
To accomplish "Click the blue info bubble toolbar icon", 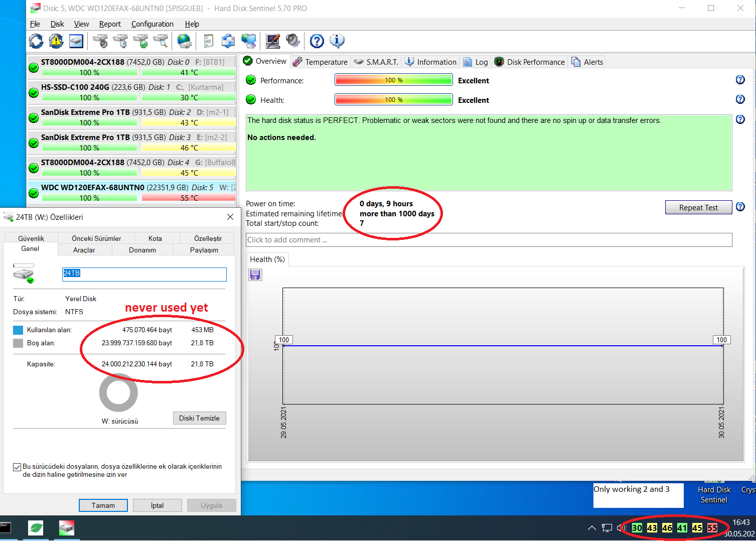I will pyautogui.click(x=337, y=41).
